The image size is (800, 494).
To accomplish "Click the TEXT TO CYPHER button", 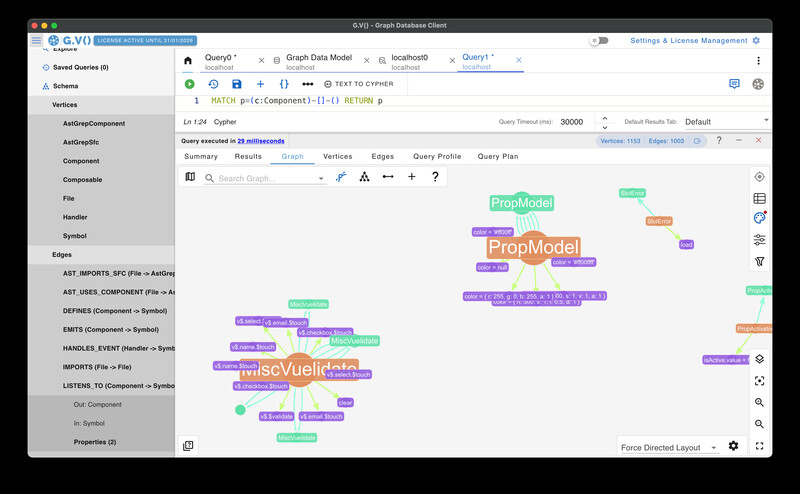I will click(359, 84).
